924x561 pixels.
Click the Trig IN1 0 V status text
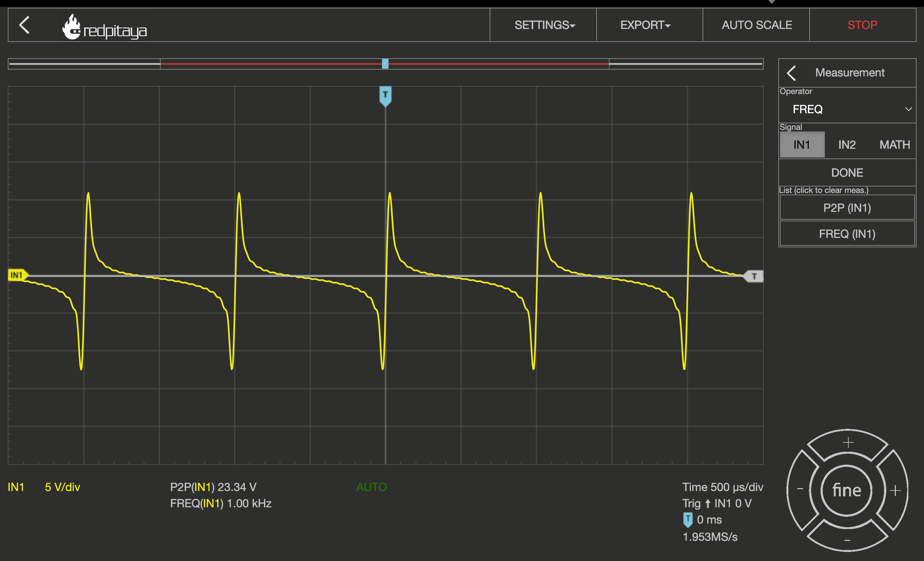point(717,504)
